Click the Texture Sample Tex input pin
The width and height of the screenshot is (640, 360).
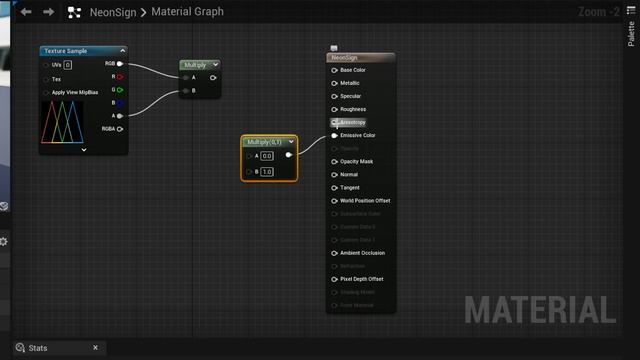(46, 80)
